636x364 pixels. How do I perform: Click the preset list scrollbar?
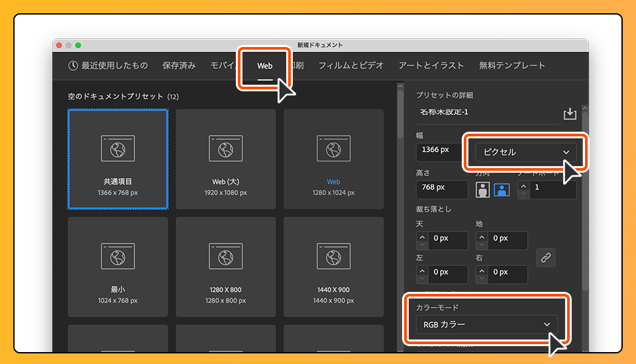pyautogui.click(x=400, y=114)
